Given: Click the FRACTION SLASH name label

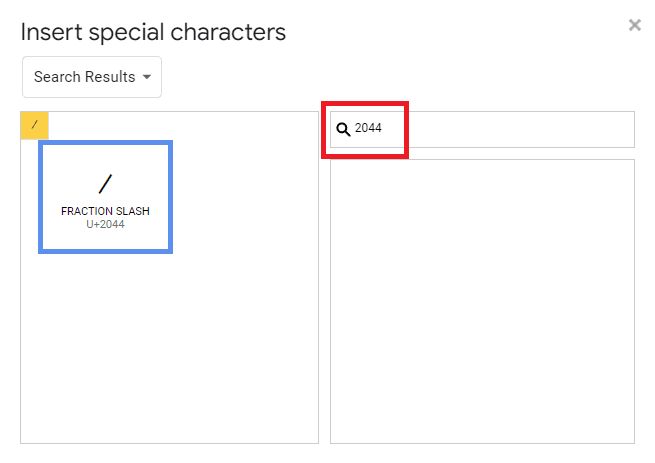Looking at the screenshot, I should (x=105, y=211).
